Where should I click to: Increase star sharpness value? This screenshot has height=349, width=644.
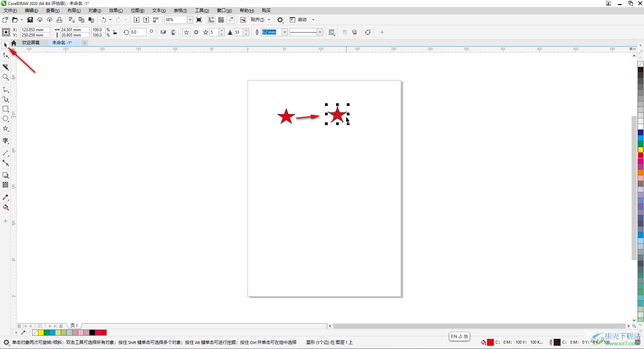click(246, 31)
